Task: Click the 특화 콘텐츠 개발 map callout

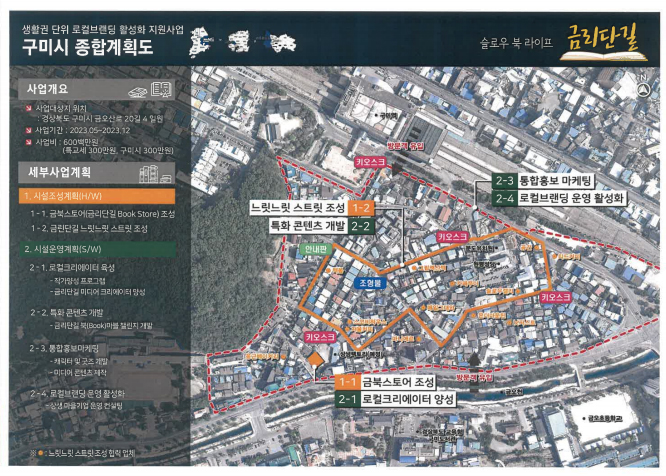Action: tap(308, 226)
